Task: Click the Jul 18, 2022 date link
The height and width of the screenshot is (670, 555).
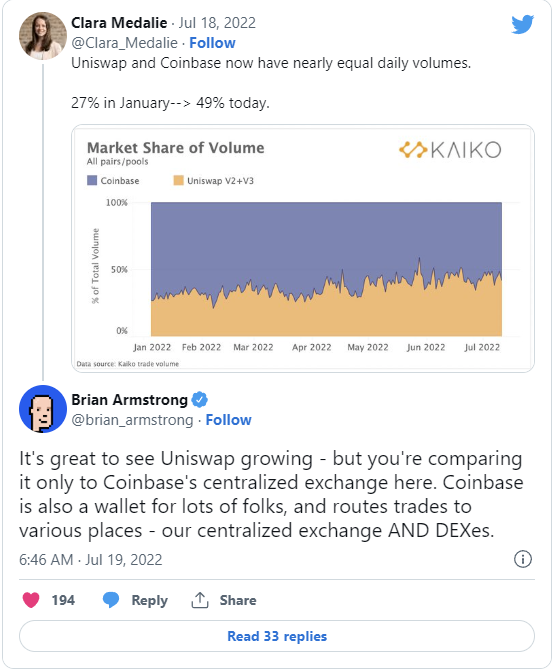Action: point(217,23)
